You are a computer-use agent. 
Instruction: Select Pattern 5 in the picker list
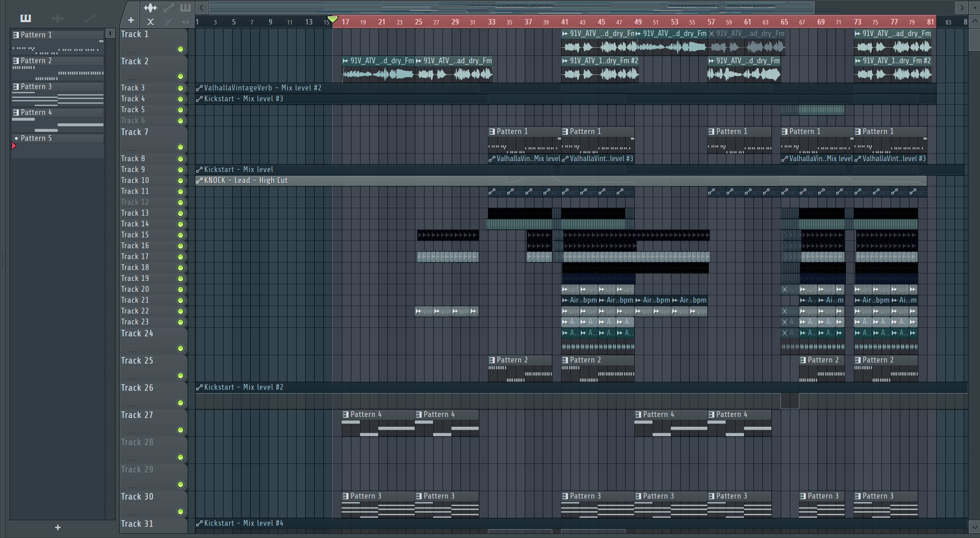click(x=58, y=138)
